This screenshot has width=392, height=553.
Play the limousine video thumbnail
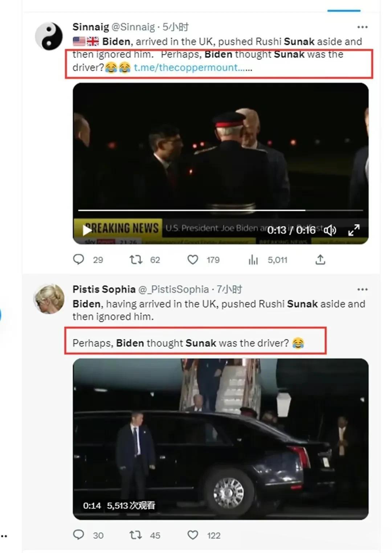pos(220,439)
